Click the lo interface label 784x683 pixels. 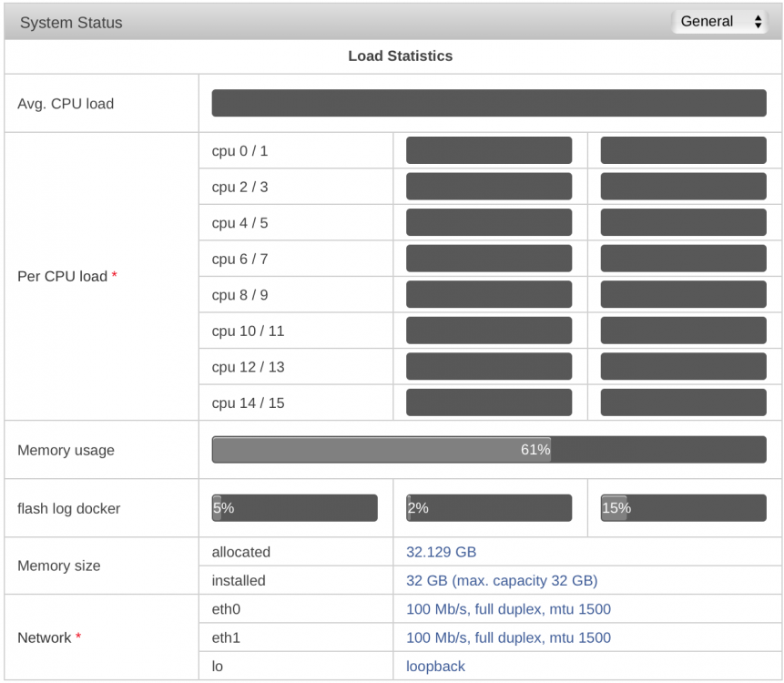[217, 666]
